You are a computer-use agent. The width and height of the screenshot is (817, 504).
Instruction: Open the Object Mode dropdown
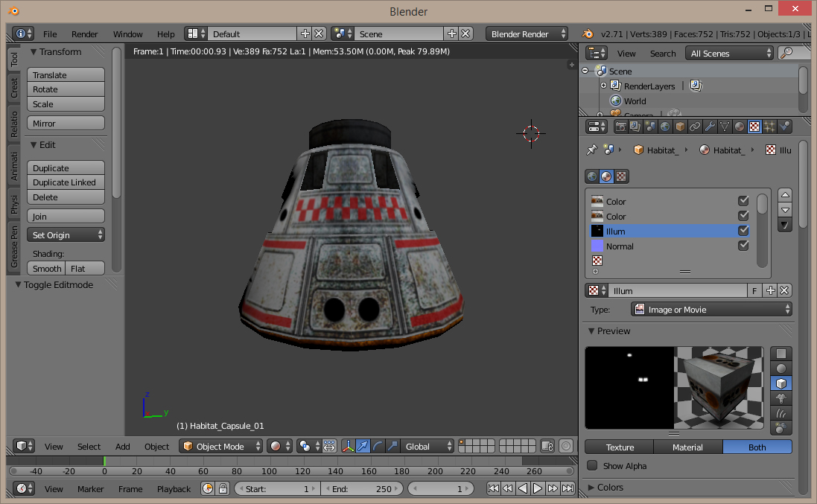pos(221,446)
